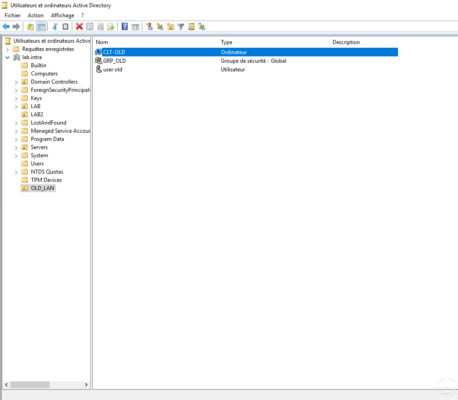Click the computer icon of CLT-OLD
Viewport: 458px width, 400px height.
tap(98, 52)
